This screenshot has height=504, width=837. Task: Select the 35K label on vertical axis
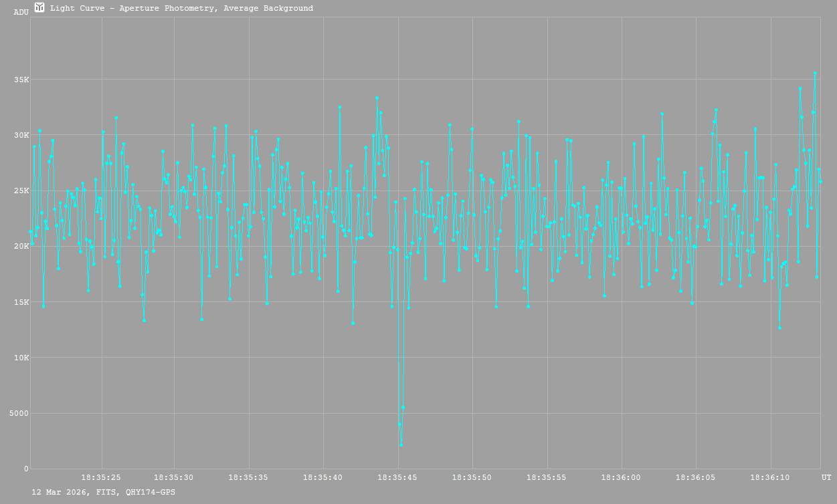coord(21,80)
